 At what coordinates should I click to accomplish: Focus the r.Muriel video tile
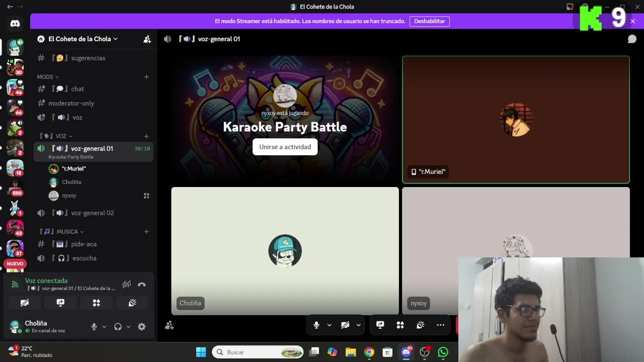tap(516, 120)
